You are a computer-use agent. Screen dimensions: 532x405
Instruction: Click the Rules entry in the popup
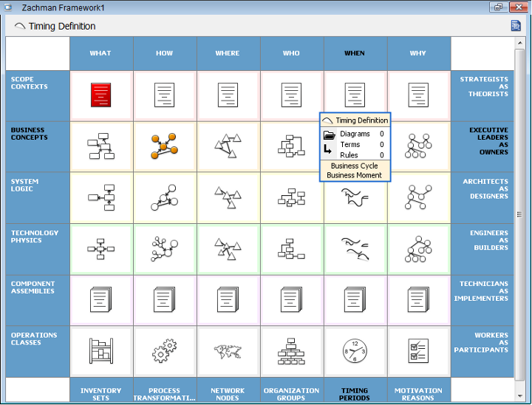(x=361, y=155)
